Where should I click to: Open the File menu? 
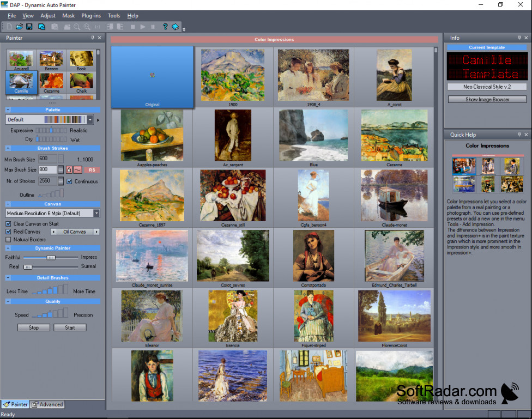[12, 16]
